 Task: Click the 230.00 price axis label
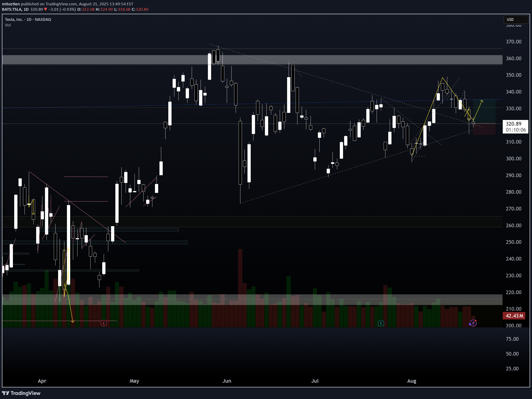[514, 276]
